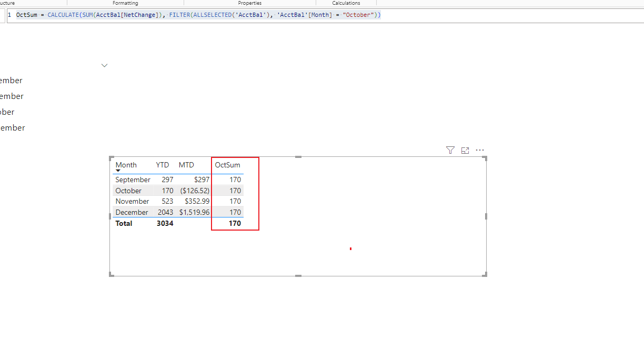Grab the bottom-right resize handle of visual
Viewport: 644px width, 358px height.
pyautogui.click(x=485, y=274)
